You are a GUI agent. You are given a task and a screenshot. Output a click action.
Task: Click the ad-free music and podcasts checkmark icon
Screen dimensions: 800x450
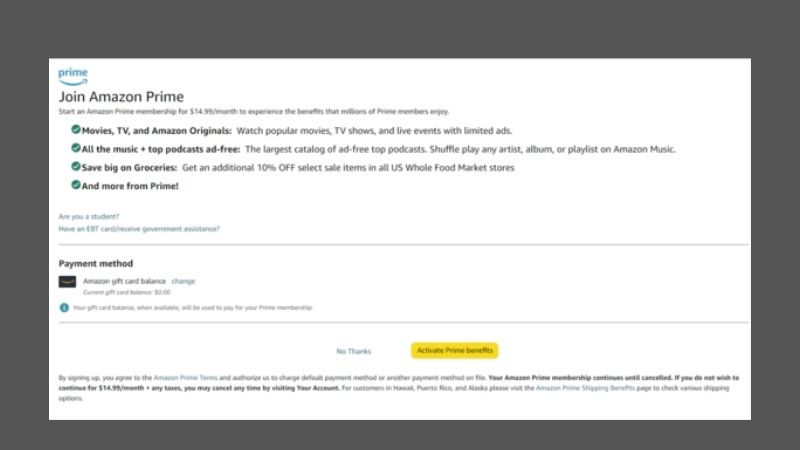76,148
